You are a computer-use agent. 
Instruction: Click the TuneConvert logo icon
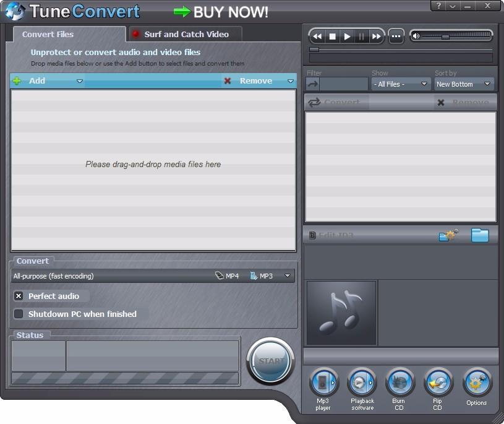tap(15, 11)
